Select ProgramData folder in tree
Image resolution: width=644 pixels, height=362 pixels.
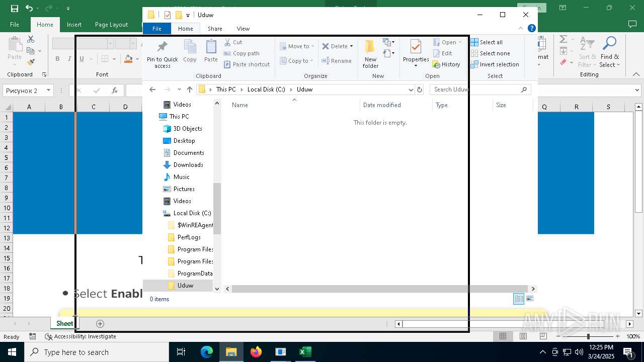195,274
